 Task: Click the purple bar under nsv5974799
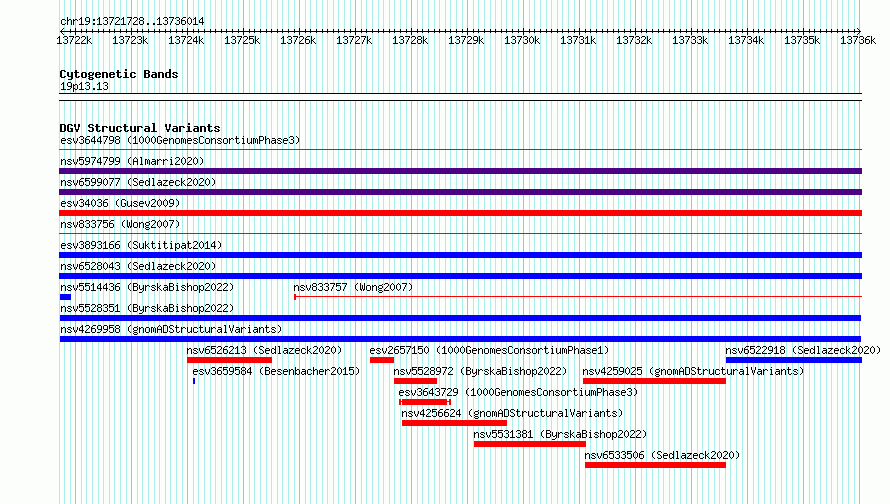[460, 171]
